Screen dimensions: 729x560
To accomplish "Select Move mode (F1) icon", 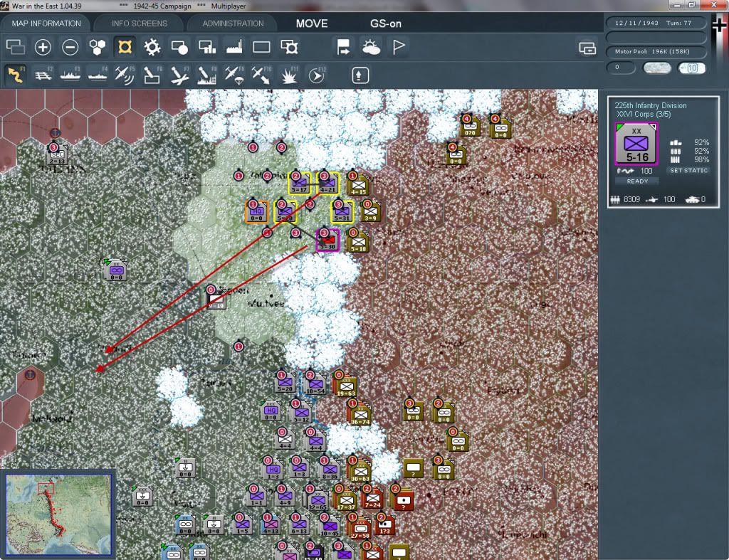I will [x=16, y=75].
